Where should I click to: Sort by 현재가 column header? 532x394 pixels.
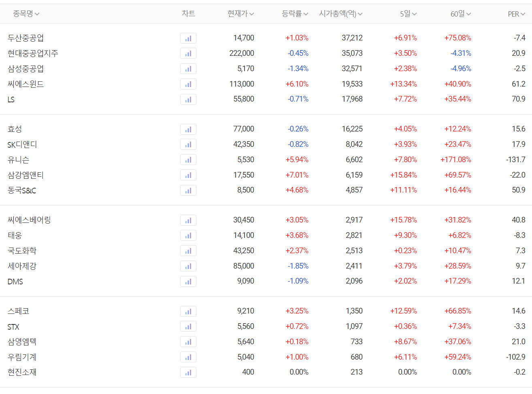[241, 14]
